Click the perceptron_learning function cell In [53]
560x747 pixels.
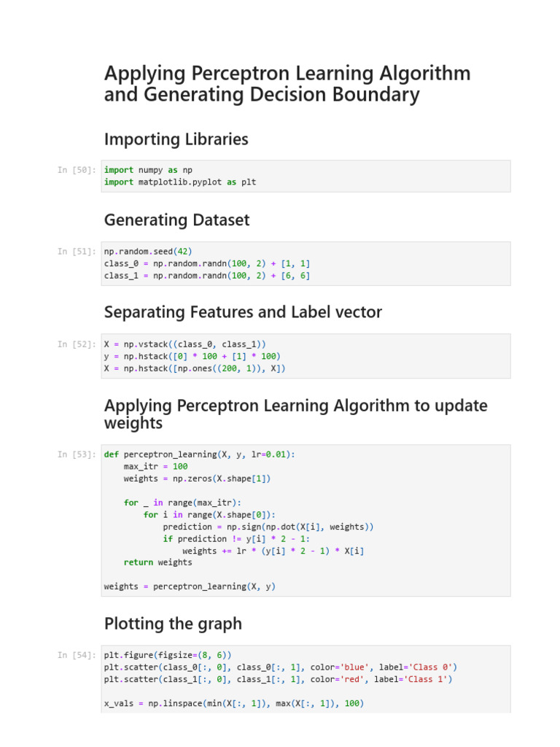[306, 520]
